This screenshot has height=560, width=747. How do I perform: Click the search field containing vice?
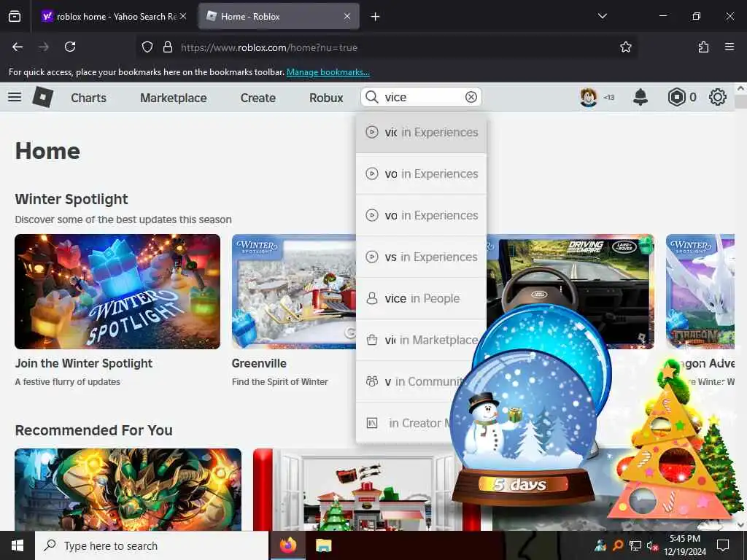[421, 97]
